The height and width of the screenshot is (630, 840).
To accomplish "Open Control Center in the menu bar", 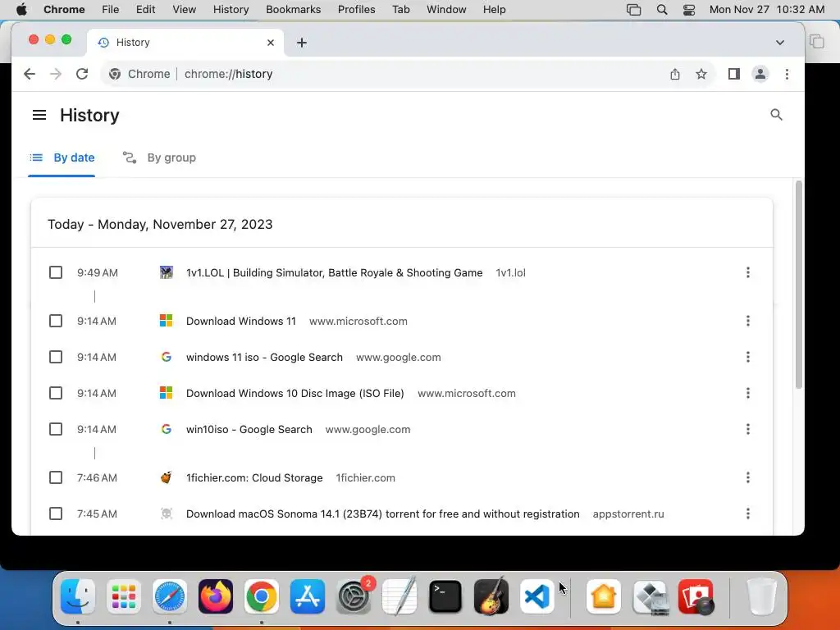I will (x=689, y=10).
